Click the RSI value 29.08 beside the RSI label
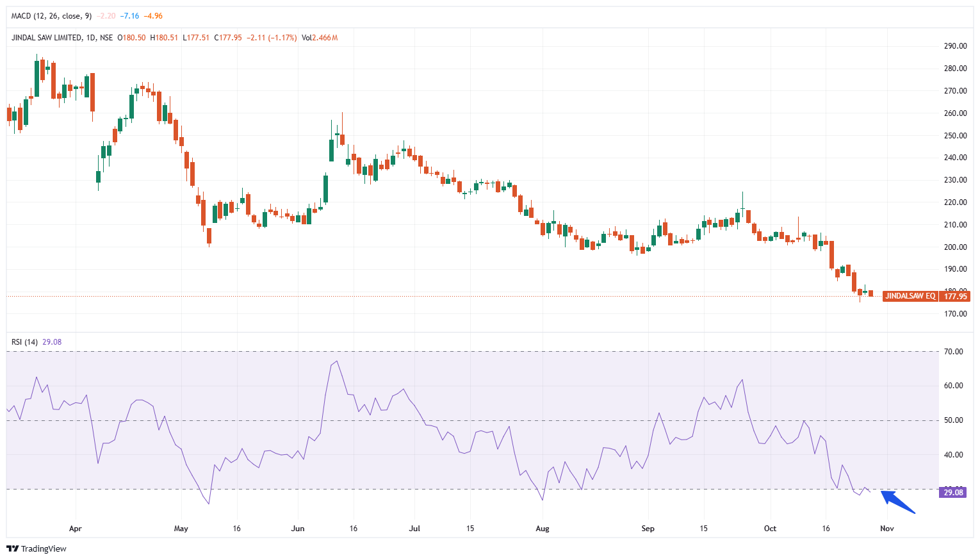Screen dimensions: 980x560 (x=52, y=342)
